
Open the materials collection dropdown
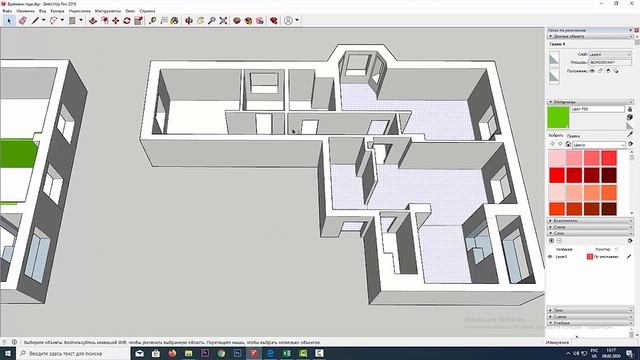[x=599, y=144]
